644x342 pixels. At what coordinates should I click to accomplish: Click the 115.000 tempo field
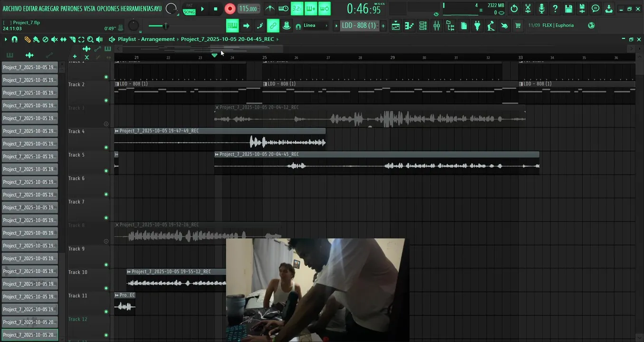[x=249, y=9]
